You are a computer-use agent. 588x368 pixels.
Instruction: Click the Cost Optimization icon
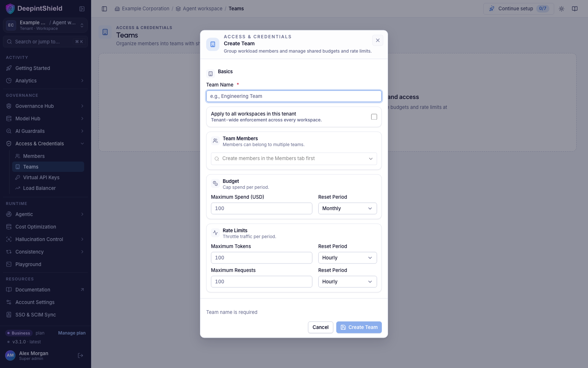pyautogui.click(x=9, y=227)
